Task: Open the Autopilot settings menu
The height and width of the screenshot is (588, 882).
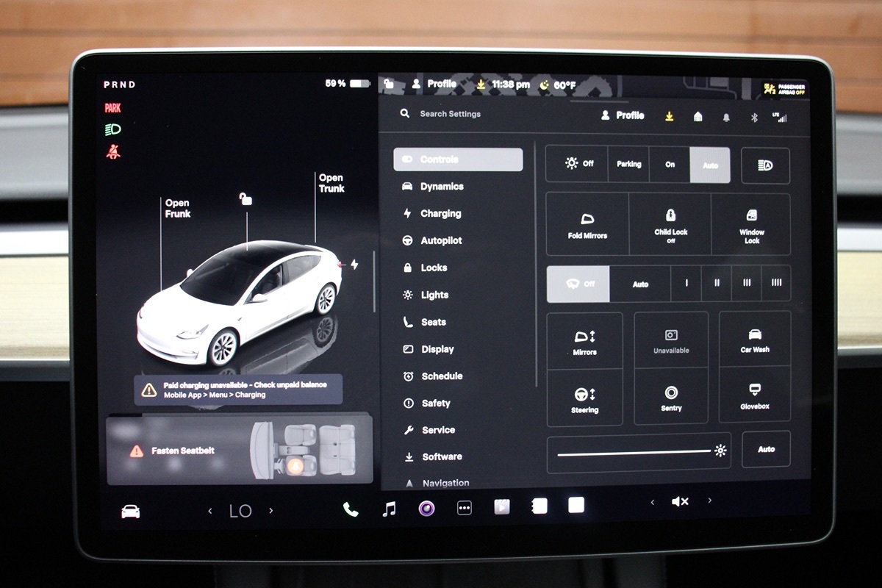Action: click(x=441, y=240)
